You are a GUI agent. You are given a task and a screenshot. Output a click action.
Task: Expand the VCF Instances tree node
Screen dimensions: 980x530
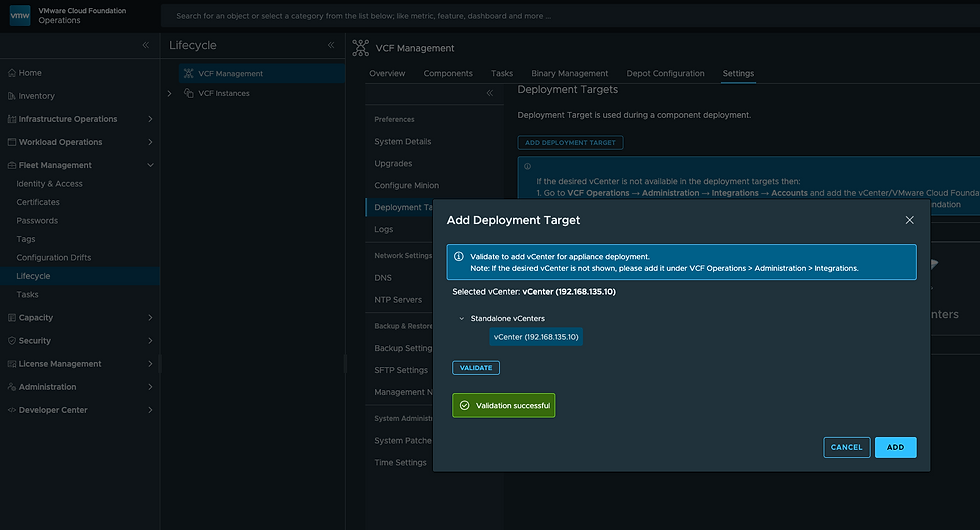[x=169, y=94]
